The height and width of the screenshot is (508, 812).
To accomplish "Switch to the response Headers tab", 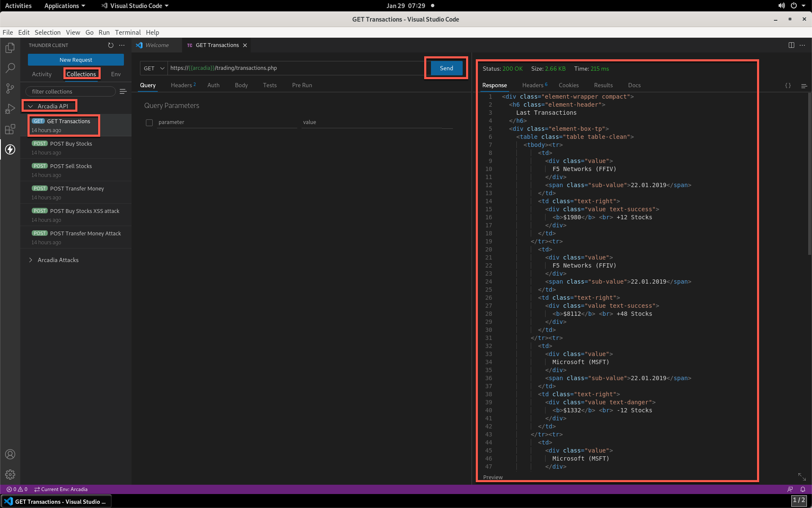I will 535,85.
